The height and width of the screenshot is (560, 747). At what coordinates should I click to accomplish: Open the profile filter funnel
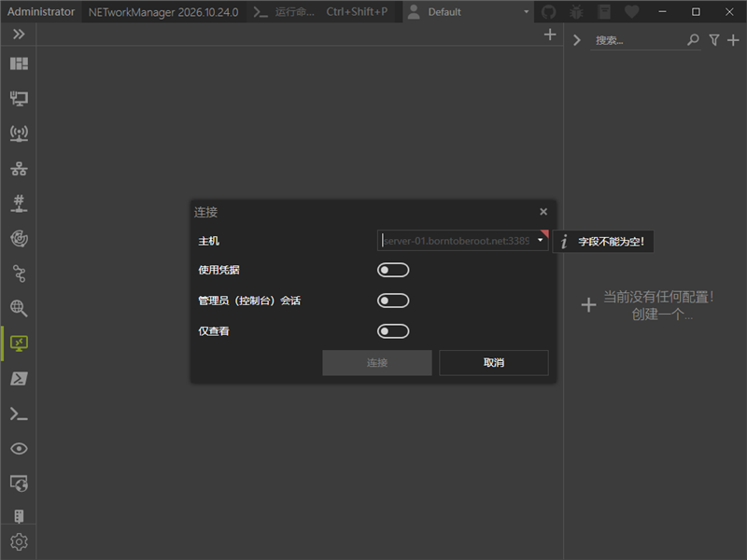[713, 40]
